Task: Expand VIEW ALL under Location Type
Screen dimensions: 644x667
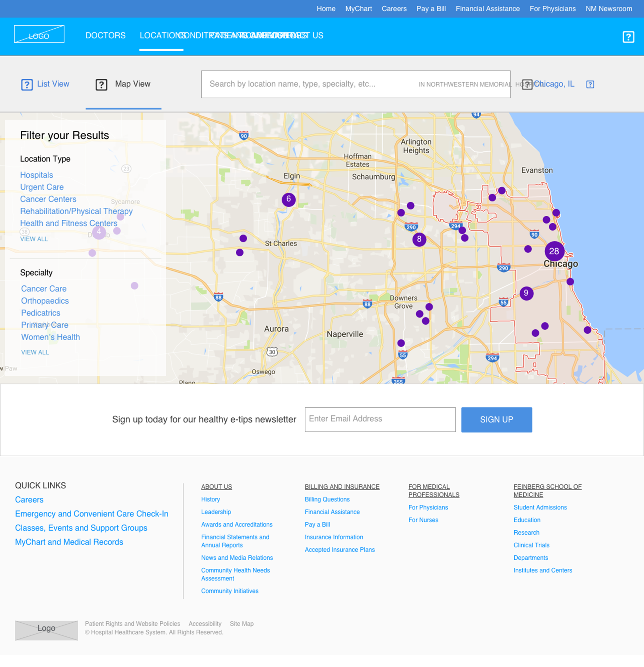Action: point(34,239)
